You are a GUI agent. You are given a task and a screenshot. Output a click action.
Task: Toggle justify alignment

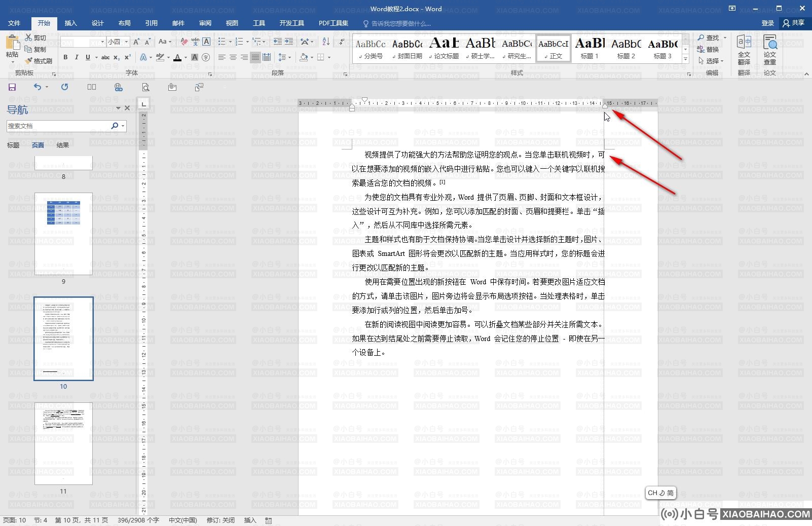[x=255, y=57]
